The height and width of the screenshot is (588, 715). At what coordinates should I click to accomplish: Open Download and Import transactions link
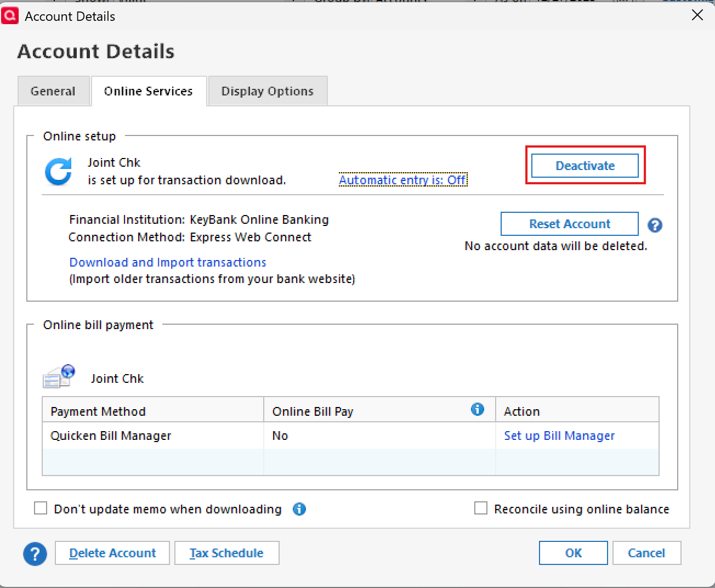click(168, 262)
